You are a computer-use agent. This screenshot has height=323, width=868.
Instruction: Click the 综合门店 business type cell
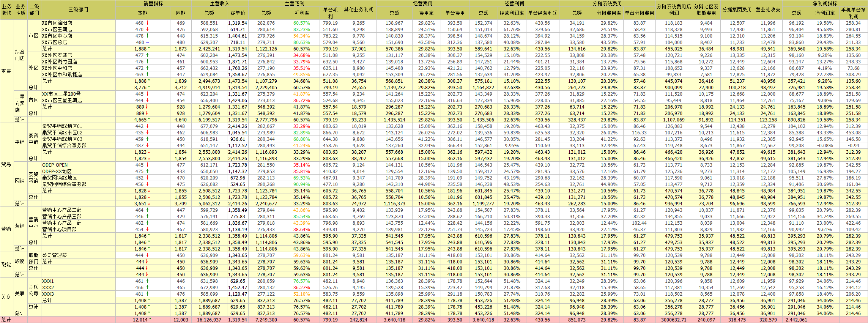[x=20, y=55]
